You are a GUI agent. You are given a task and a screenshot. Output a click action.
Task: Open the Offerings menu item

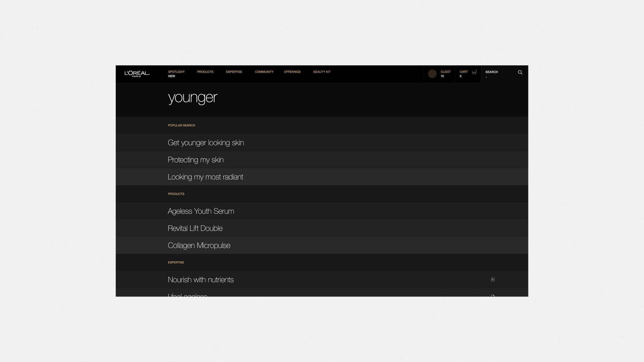[292, 72]
